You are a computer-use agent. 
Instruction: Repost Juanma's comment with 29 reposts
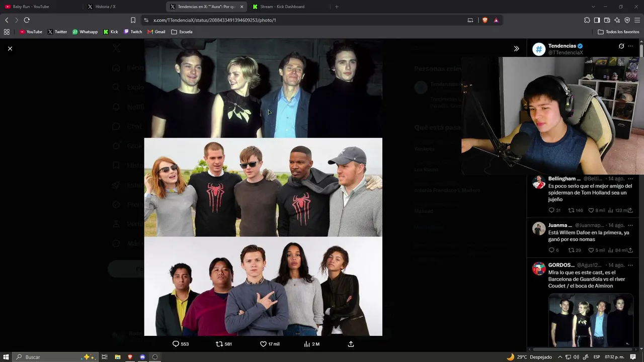coord(574,250)
